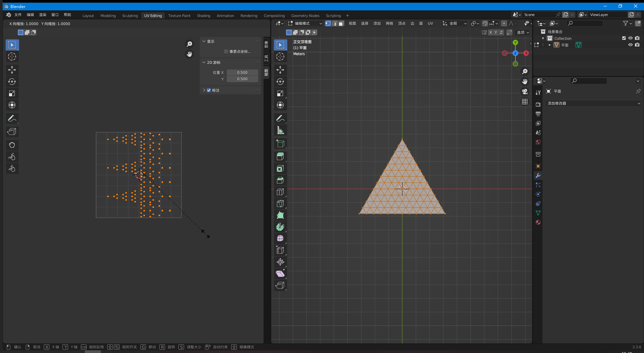Viewport: 644px width, 353px height.
Task: Hide Collection in viewport with eye icon
Action: [x=630, y=38]
